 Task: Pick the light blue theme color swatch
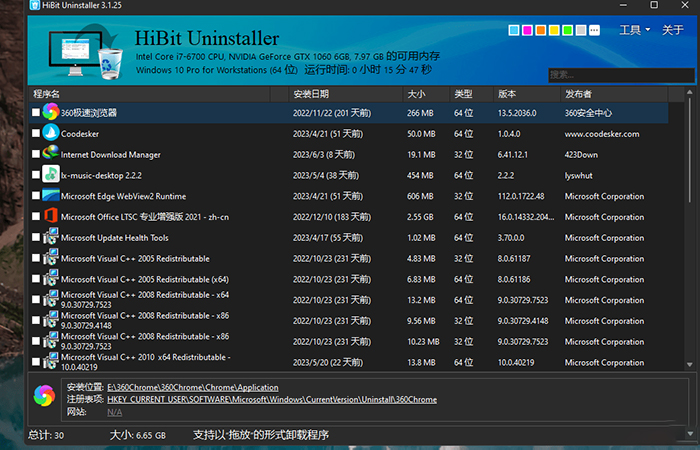(514, 30)
